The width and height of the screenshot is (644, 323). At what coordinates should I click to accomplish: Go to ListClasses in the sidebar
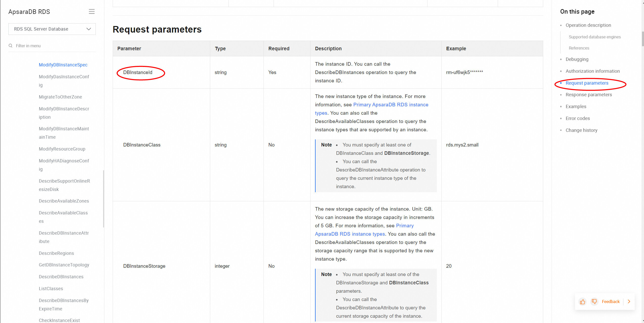(51, 289)
